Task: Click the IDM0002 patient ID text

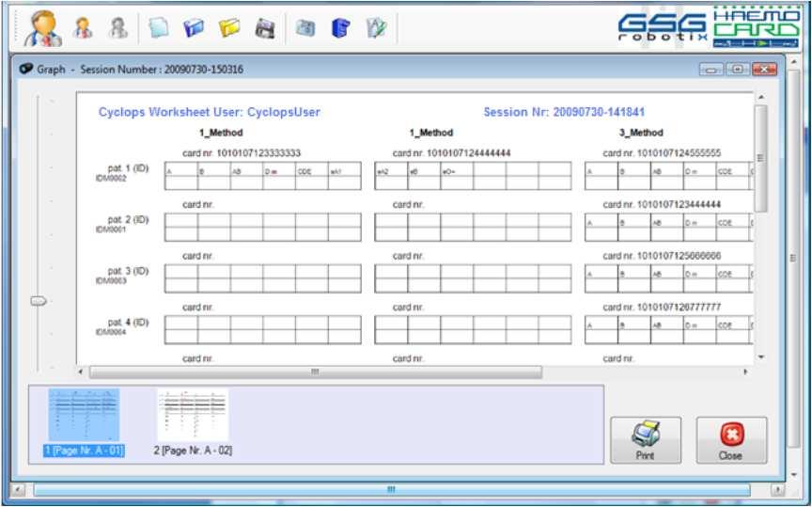Action: 111,178
